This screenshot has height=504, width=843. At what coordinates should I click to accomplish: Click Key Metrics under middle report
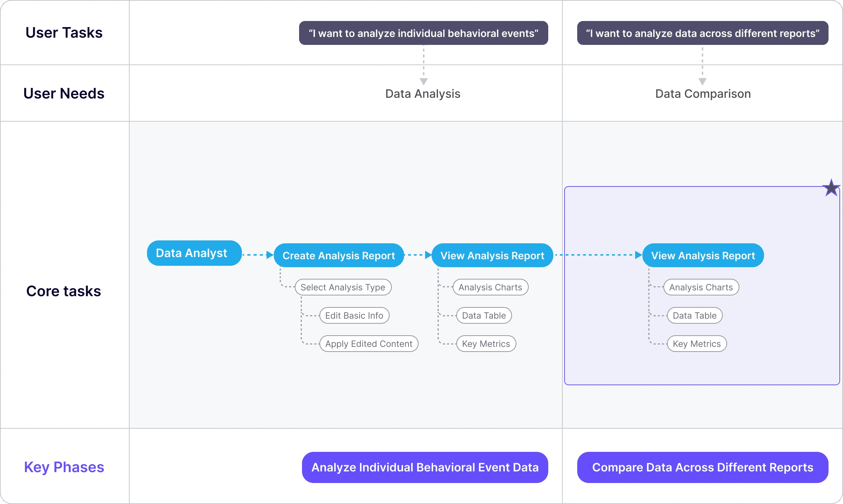486,344
